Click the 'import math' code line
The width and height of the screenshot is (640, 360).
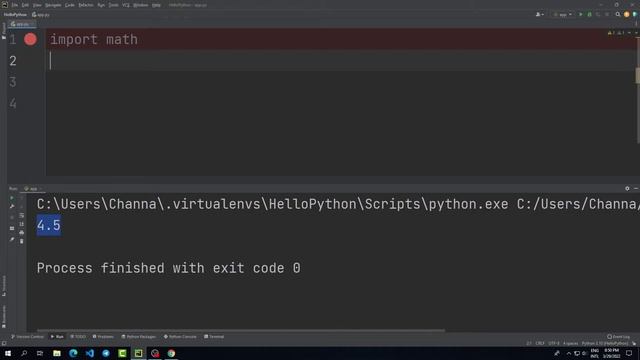(x=94, y=40)
